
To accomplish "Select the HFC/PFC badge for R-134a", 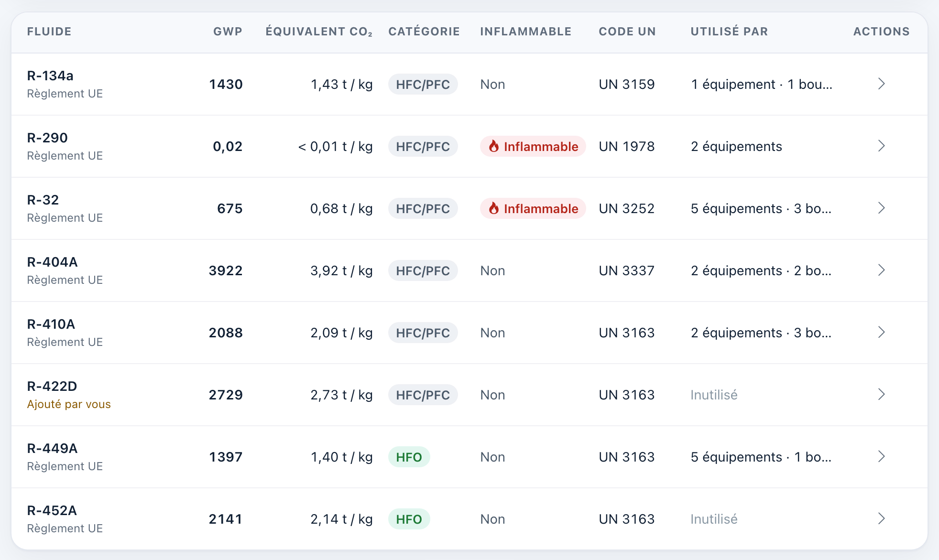I will point(423,84).
